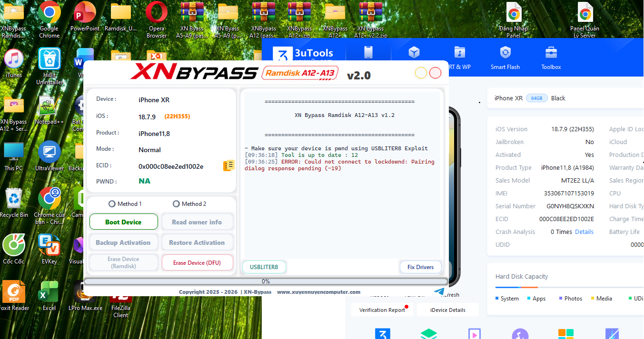Run the USBLITER8 exploit button
This screenshot has width=644, height=339.
[x=264, y=267]
